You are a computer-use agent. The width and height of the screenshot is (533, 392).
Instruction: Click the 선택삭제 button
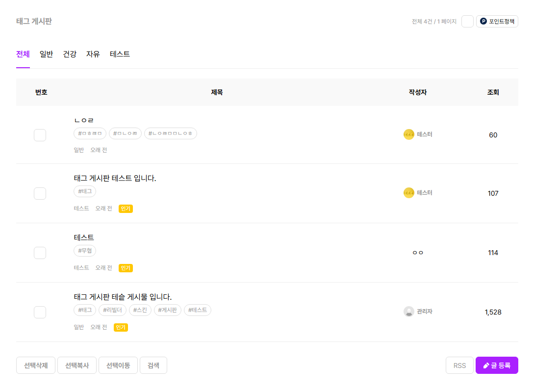(x=36, y=366)
